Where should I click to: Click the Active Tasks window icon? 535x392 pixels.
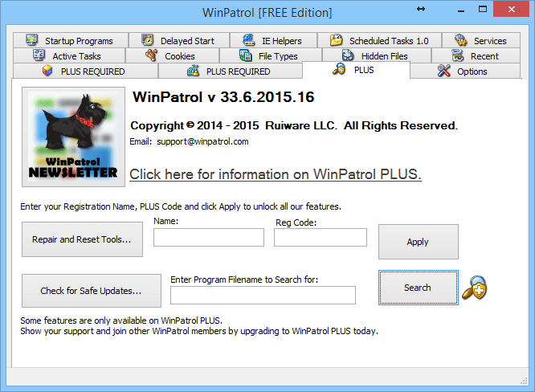[x=39, y=55]
